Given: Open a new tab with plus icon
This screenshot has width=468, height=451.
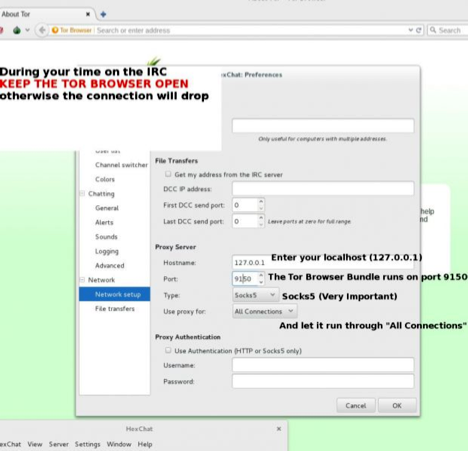Looking at the screenshot, I should [103, 14].
